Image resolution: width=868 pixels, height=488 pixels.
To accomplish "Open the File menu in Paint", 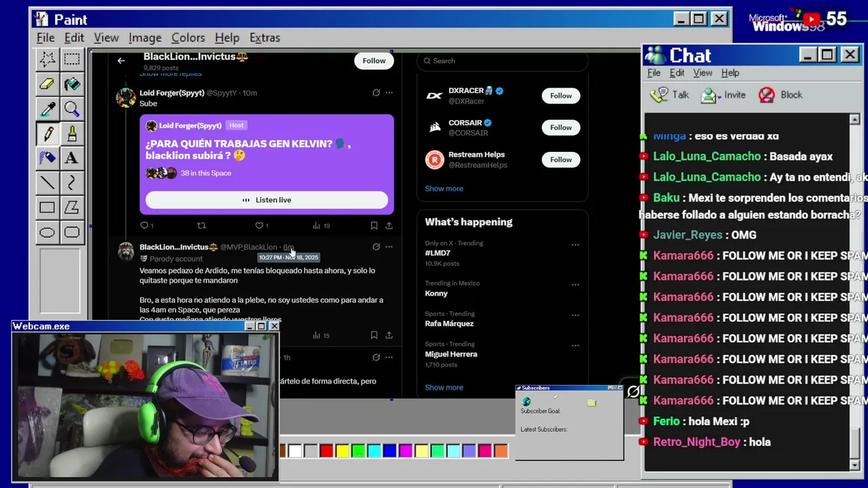I will pyautogui.click(x=45, y=38).
